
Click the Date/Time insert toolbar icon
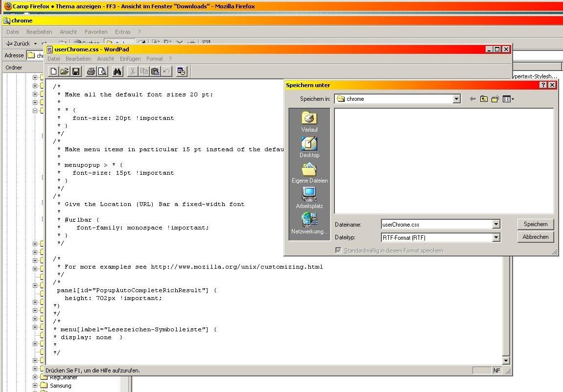(182, 71)
